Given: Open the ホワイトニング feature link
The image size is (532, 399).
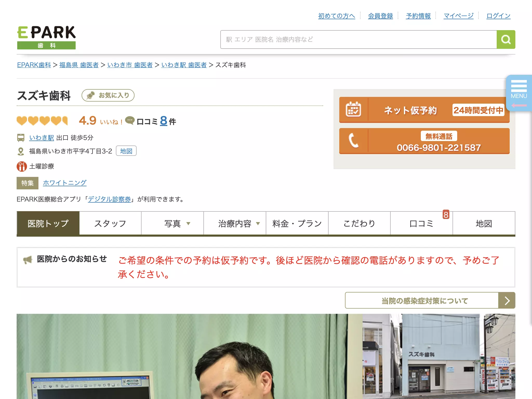Looking at the screenshot, I should (x=65, y=183).
